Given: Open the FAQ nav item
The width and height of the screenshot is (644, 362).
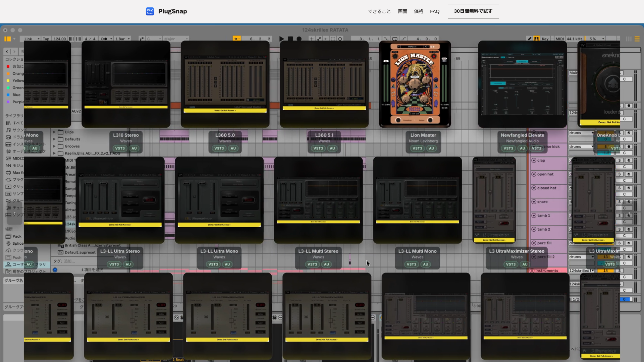Looking at the screenshot, I should [435, 11].
